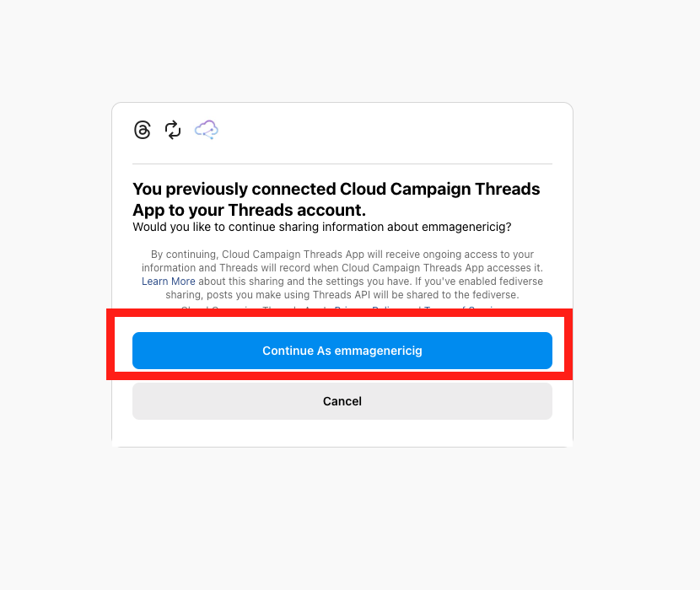Cancel the Threads connection prompt

[x=342, y=401]
